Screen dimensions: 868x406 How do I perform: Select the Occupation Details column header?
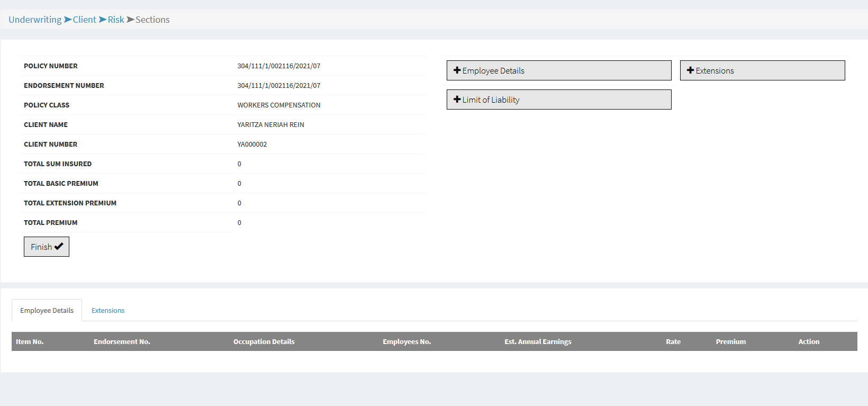pyautogui.click(x=264, y=342)
